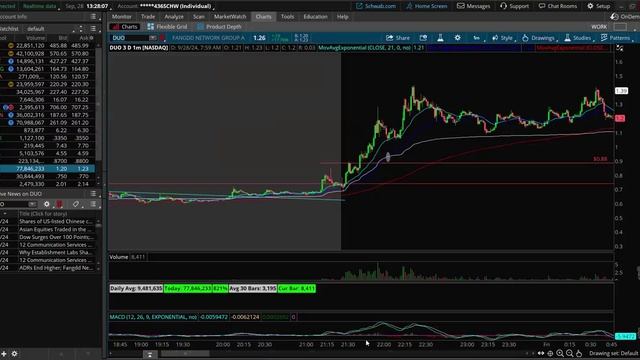Click the chart snapshot icon next to Share
The width and height of the screenshot is (640, 360).
coord(423,38)
